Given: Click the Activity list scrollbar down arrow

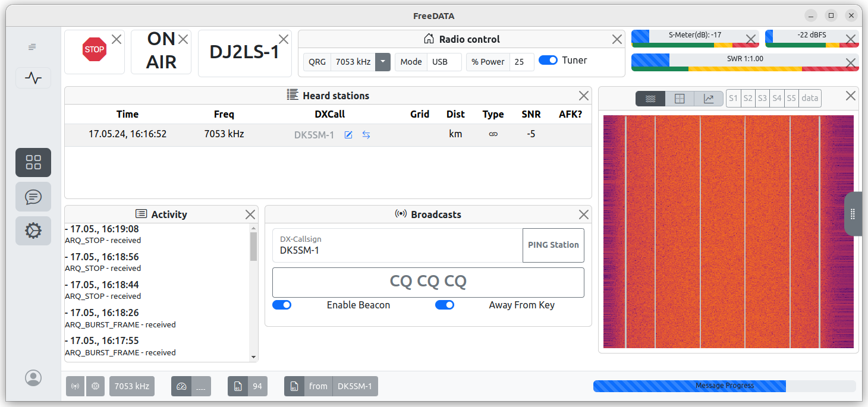Looking at the screenshot, I should pos(254,357).
